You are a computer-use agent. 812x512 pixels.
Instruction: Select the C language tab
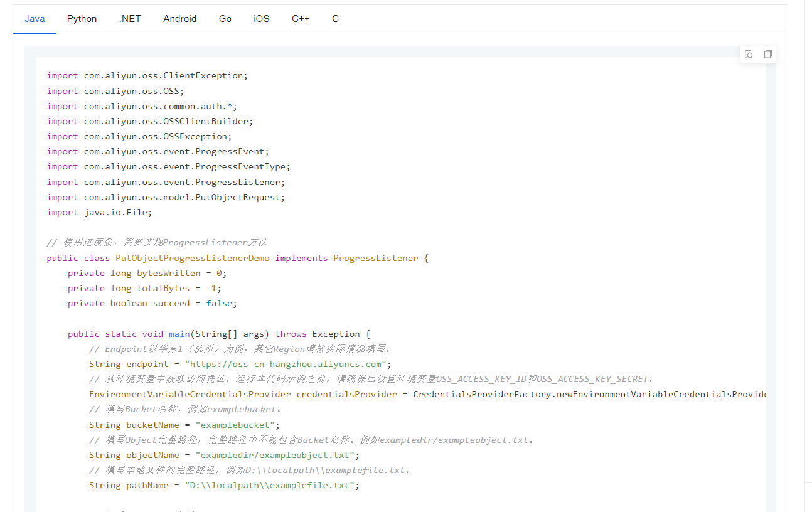(x=336, y=19)
